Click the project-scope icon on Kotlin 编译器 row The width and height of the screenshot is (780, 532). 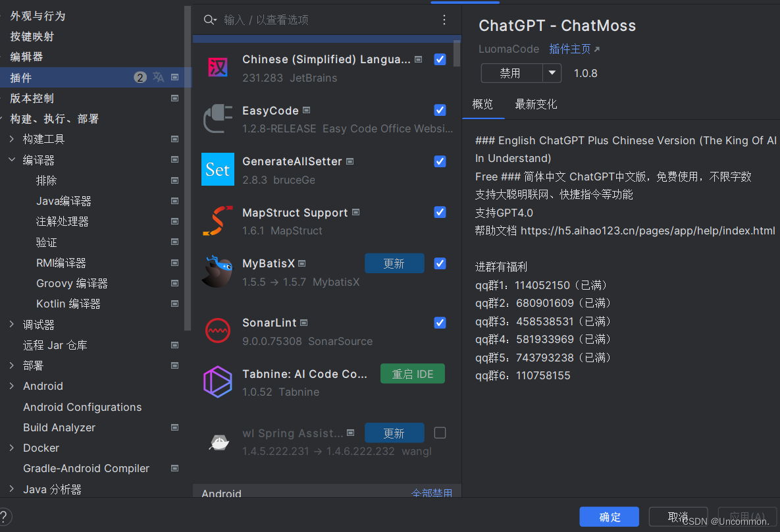pos(174,304)
